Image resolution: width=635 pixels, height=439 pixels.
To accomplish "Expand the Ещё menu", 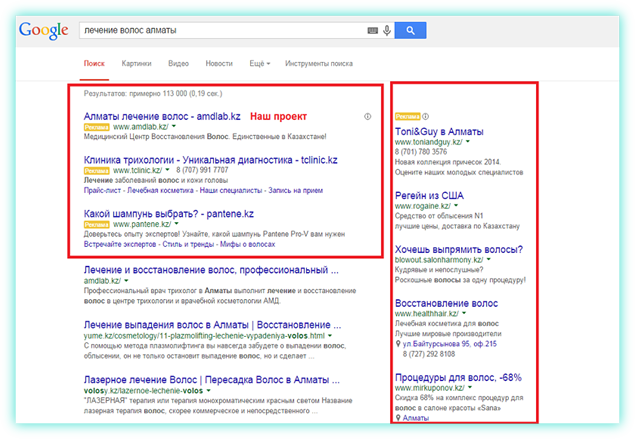I will 260,64.
